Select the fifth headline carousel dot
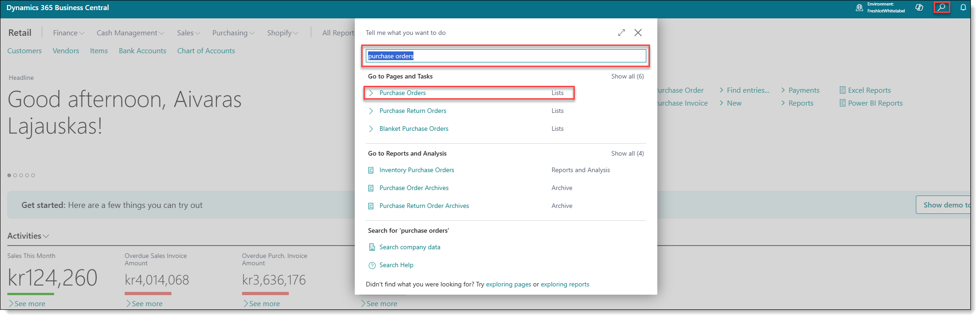Viewport: 980px width, 319px height. (x=33, y=175)
